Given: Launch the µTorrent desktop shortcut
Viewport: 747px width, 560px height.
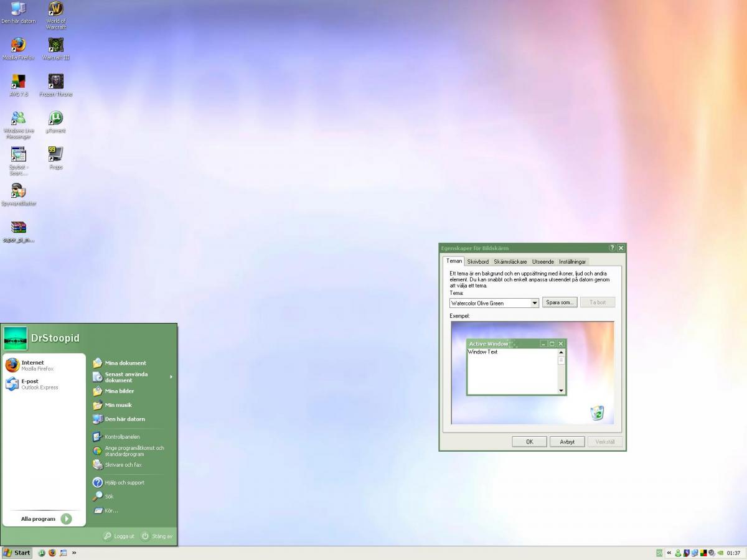Looking at the screenshot, I should [x=56, y=118].
